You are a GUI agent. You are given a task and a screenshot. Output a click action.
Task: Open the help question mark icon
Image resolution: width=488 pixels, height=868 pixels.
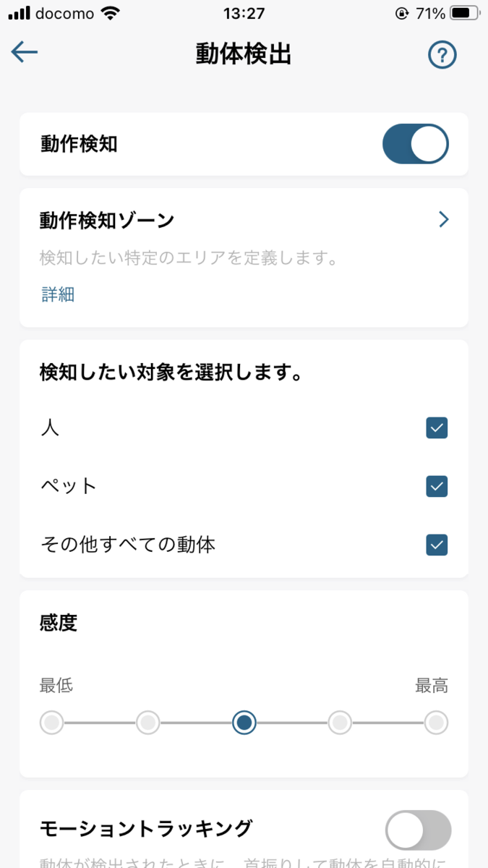(x=442, y=54)
